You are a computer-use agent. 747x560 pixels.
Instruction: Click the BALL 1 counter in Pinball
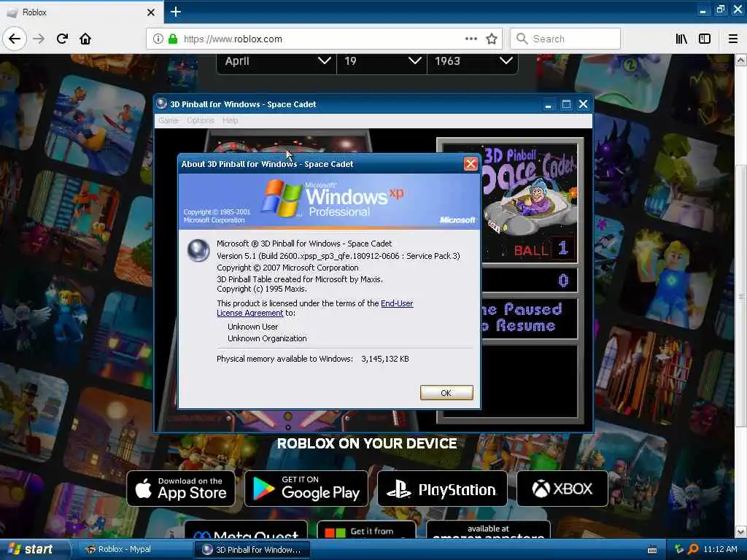coord(546,249)
